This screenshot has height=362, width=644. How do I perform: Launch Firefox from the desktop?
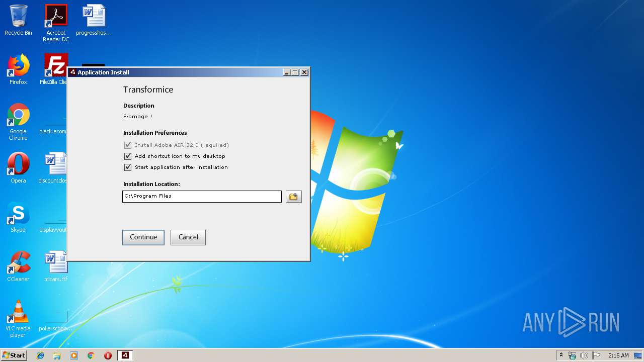coord(18,69)
